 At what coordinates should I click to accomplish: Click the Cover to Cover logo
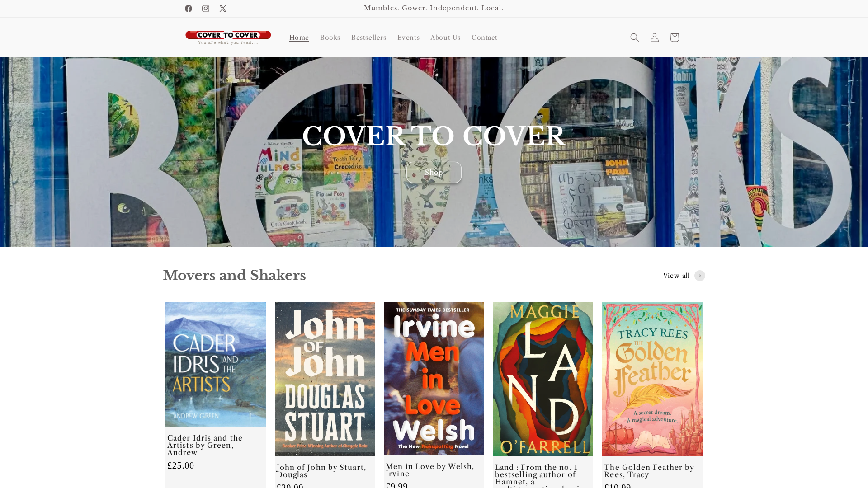(x=228, y=38)
